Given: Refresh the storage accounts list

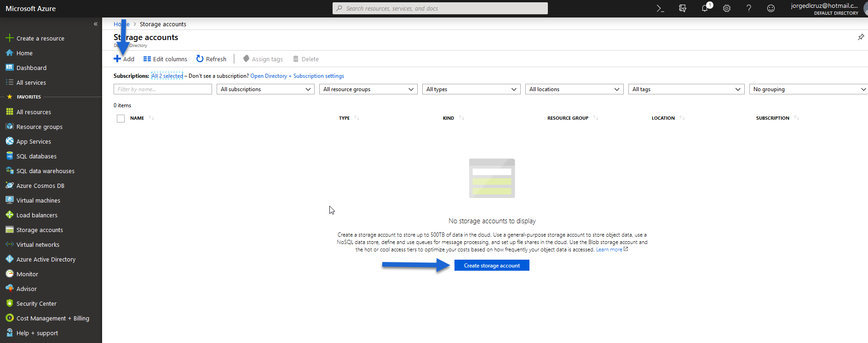Looking at the screenshot, I should pyautogui.click(x=212, y=59).
